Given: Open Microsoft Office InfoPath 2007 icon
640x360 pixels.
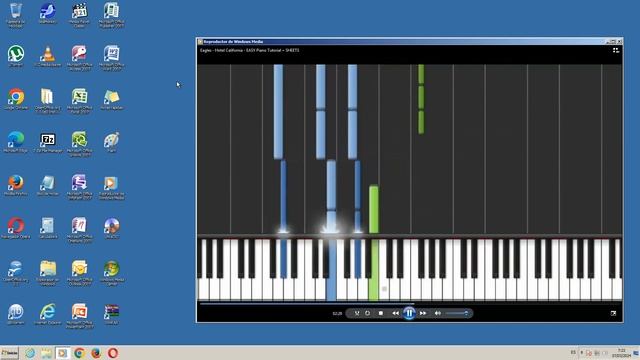Looking at the screenshot, I should (80, 187).
